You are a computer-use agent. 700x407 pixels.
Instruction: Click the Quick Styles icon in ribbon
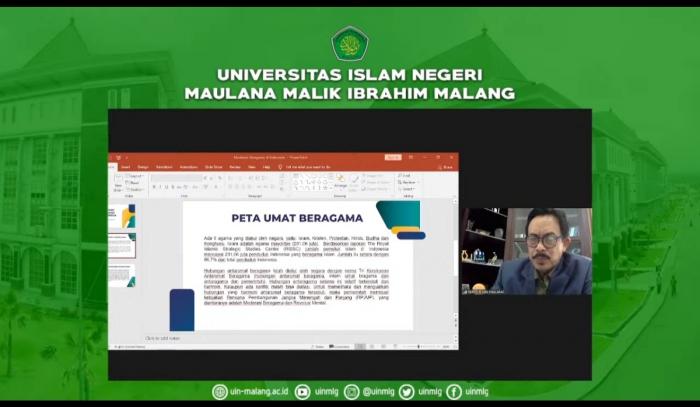click(x=354, y=183)
